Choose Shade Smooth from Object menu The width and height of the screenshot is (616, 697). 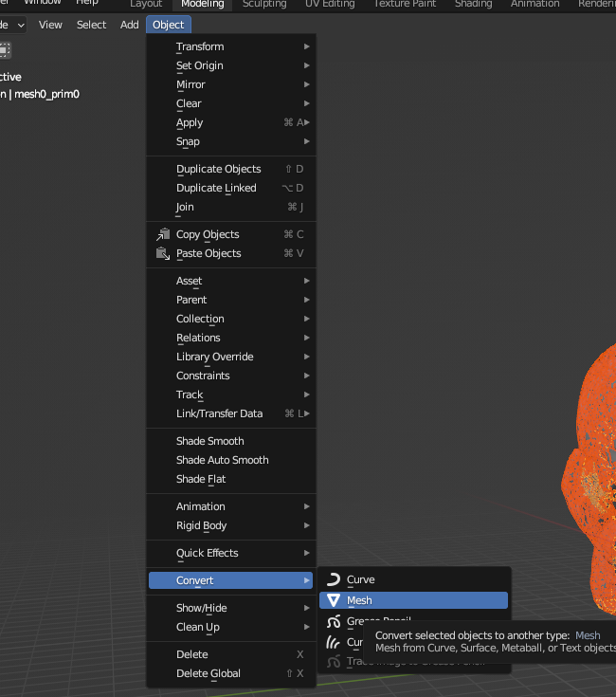tap(210, 441)
